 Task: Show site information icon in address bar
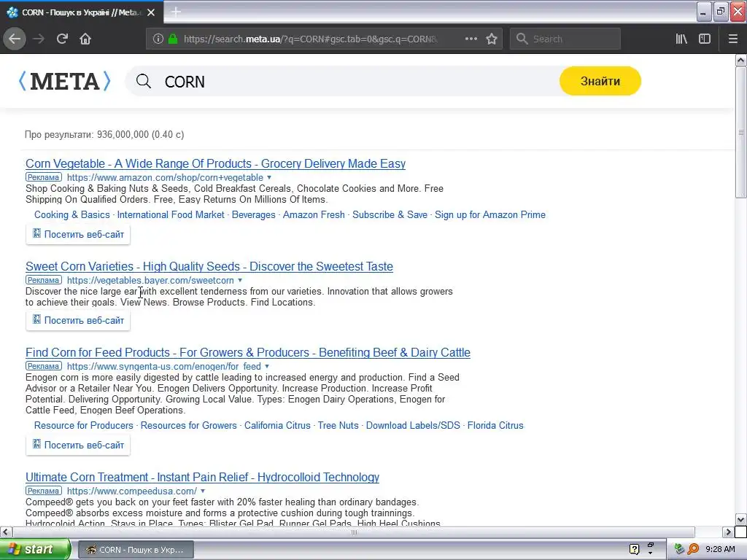tap(158, 39)
